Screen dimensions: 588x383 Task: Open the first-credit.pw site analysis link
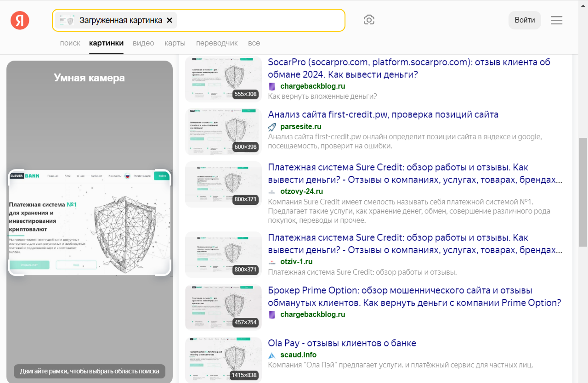pyautogui.click(x=383, y=114)
